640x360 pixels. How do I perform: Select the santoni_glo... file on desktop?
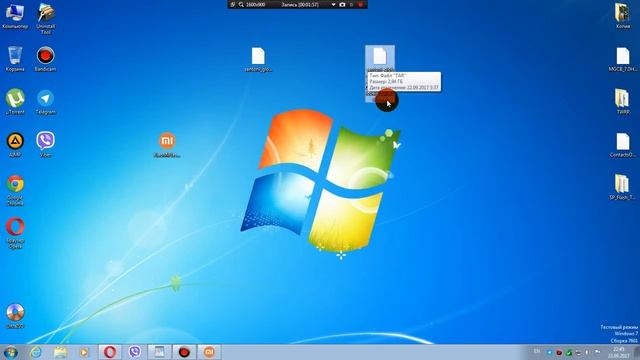pos(258,59)
